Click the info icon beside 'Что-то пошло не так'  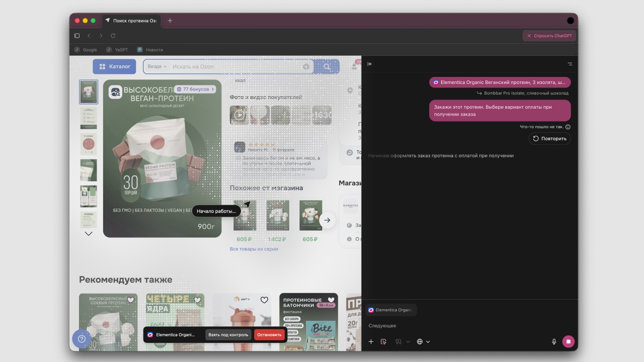[x=568, y=127]
